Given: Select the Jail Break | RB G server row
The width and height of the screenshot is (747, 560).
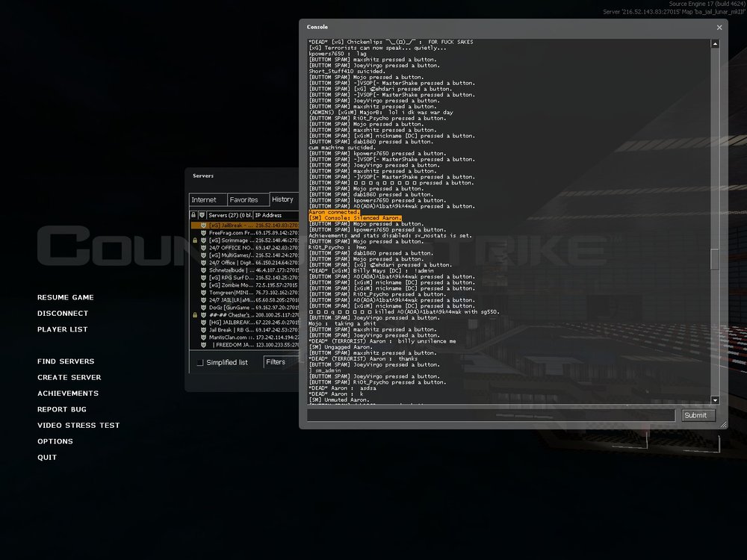Looking at the screenshot, I should point(244,329).
